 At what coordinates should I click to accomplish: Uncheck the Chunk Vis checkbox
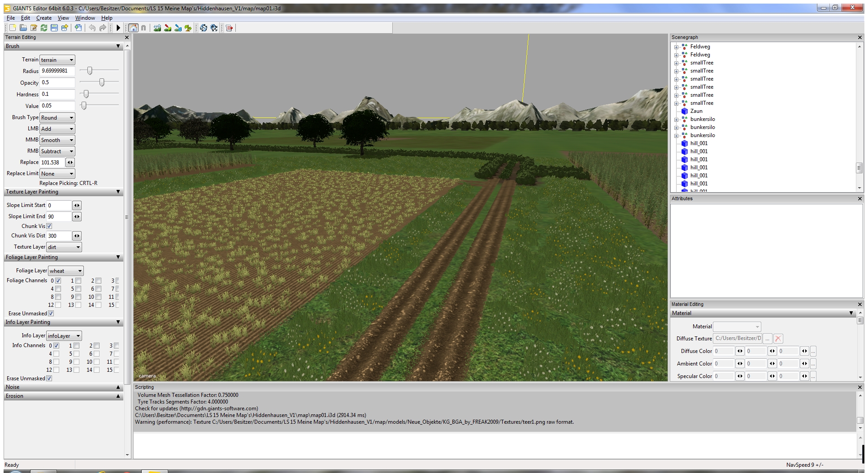49,226
